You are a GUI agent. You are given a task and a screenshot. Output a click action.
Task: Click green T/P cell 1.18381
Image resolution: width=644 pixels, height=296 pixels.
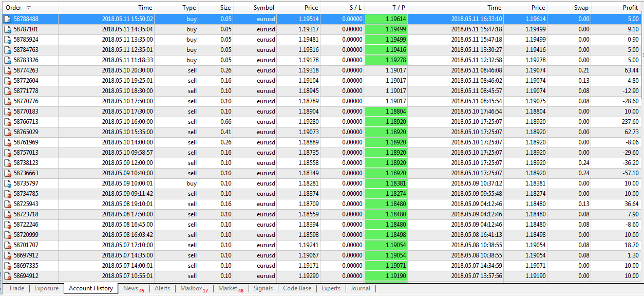click(386, 183)
